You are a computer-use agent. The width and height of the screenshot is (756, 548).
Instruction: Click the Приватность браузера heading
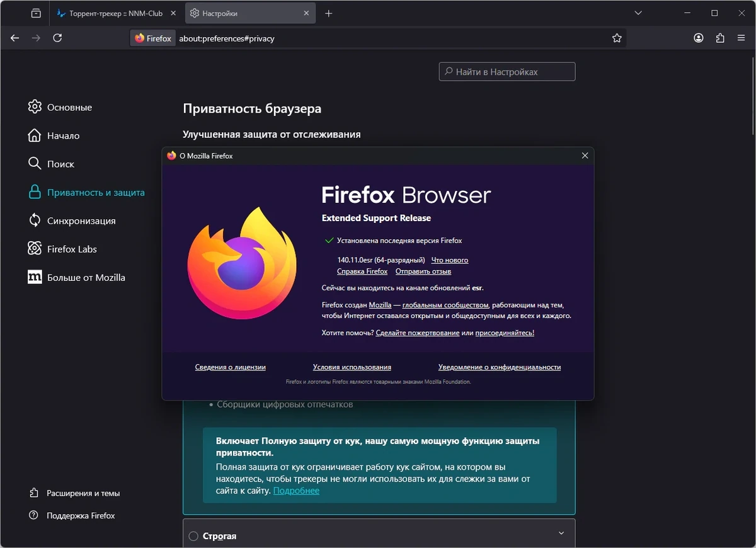(x=252, y=108)
